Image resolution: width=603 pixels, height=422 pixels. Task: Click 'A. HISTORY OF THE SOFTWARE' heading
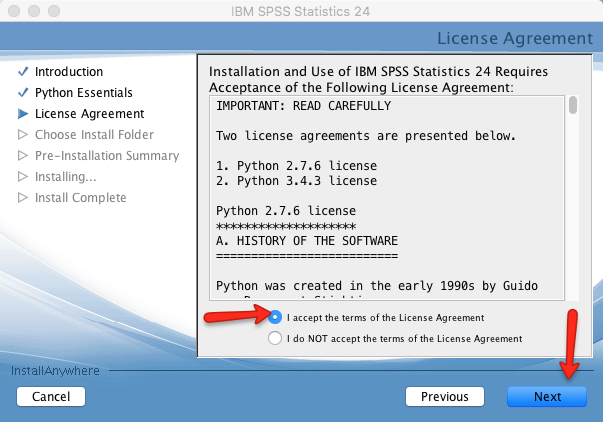click(307, 241)
